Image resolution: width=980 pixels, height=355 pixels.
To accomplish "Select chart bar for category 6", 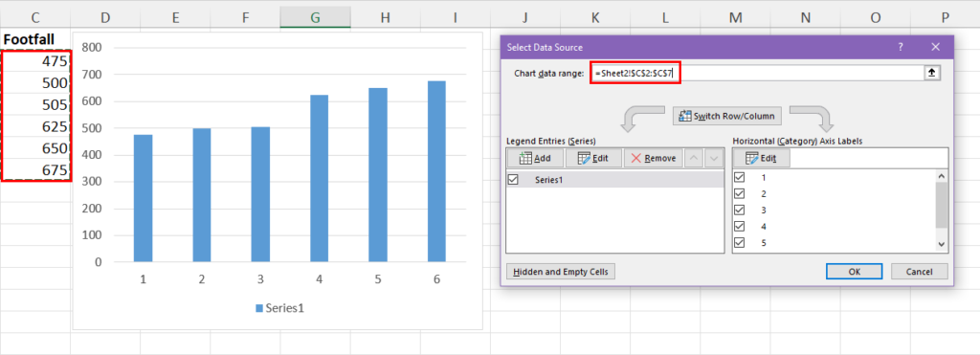I will pyautogui.click(x=436, y=171).
